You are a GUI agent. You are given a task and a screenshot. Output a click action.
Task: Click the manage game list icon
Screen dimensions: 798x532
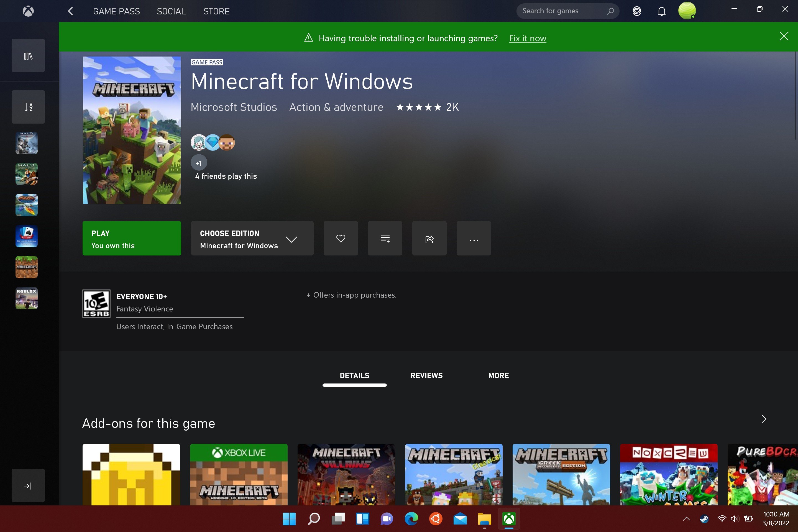28,107
